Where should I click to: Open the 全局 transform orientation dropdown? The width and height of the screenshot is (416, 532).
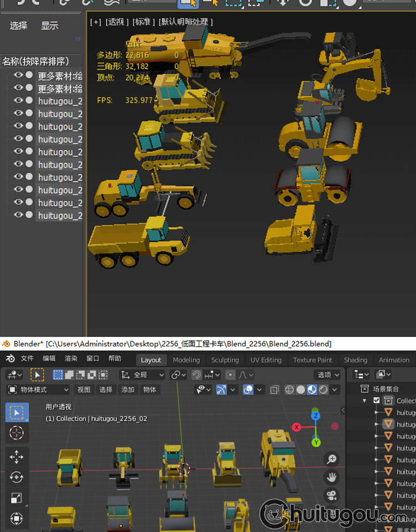point(143,375)
